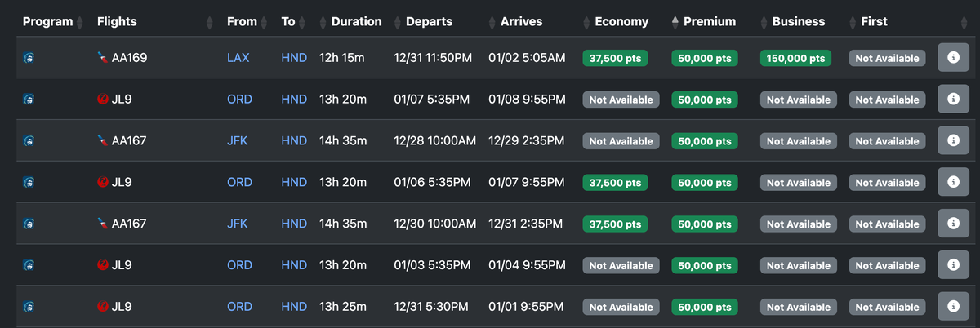Click Japan Airlines logo on JL9 01/07 row

point(102,100)
